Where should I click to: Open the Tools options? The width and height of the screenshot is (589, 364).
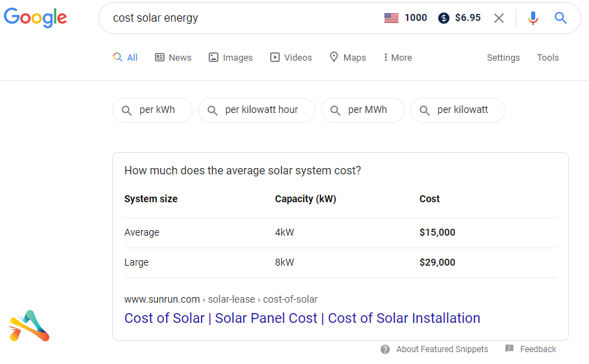(548, 58)
